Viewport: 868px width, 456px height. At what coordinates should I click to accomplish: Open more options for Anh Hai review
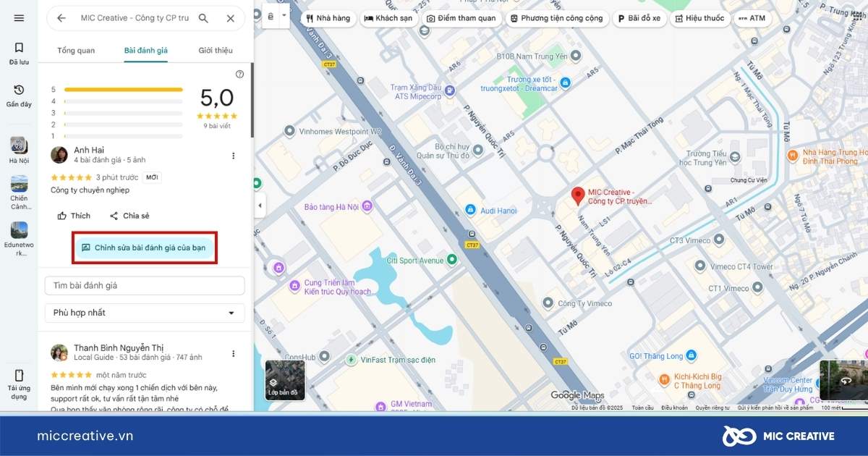[x=233, y=156]
